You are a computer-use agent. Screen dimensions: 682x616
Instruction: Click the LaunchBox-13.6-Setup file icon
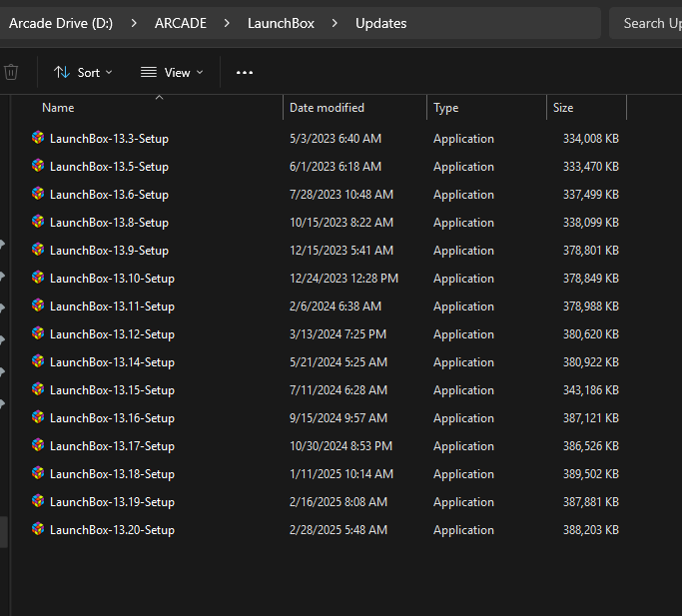[x=38, y=194]
